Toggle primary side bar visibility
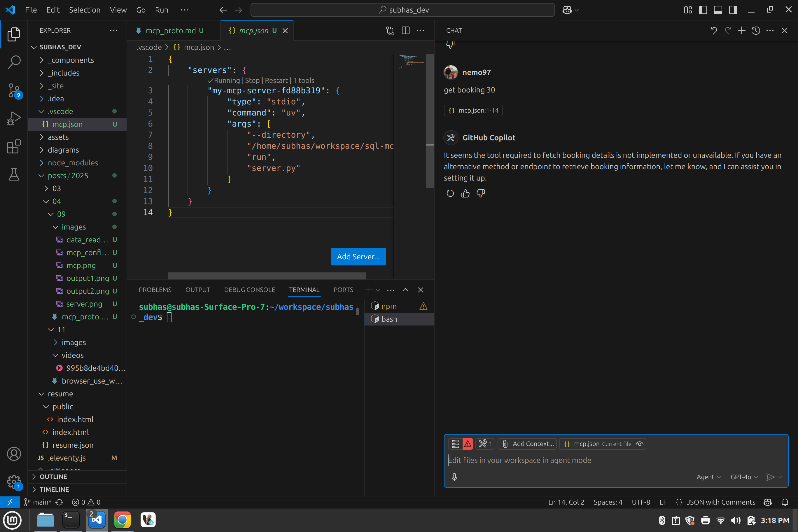 click(x=703, y=10)
